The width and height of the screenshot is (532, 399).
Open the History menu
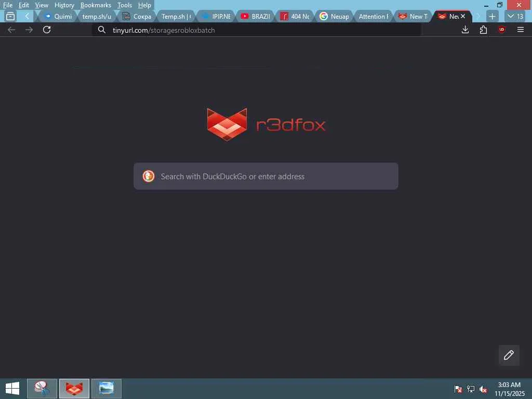(x=64, y=5)
